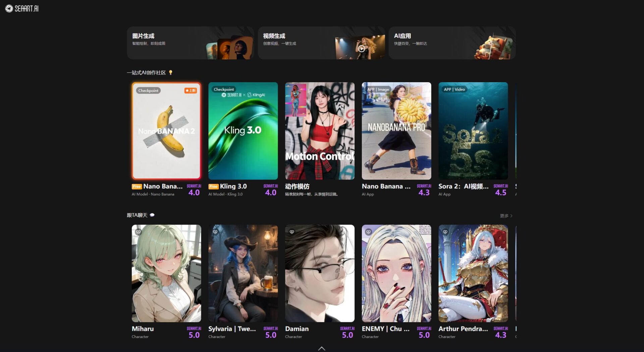Collapse the page with the bottom up-arrow chevron
Screen dimensions: 644x352
point(322,348)
